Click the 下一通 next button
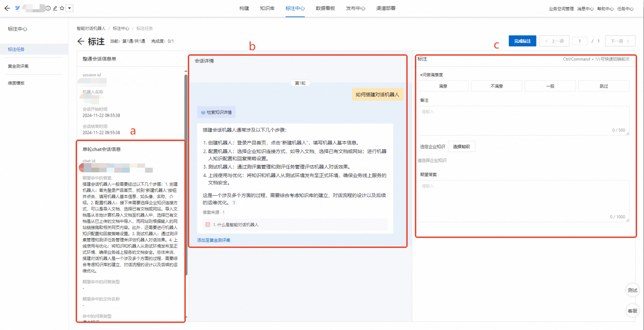Viewport: 644px width, 330px height. [620, 41]
